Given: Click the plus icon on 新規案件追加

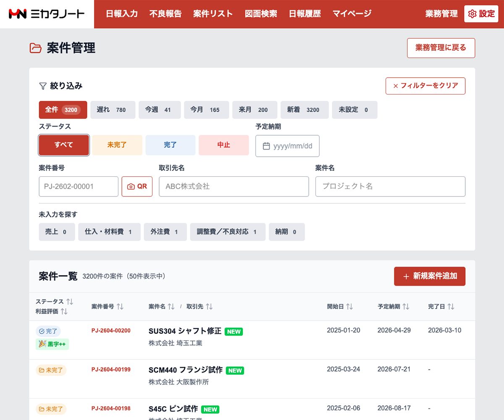Looking at the screenshot, I should pos(405,276).
